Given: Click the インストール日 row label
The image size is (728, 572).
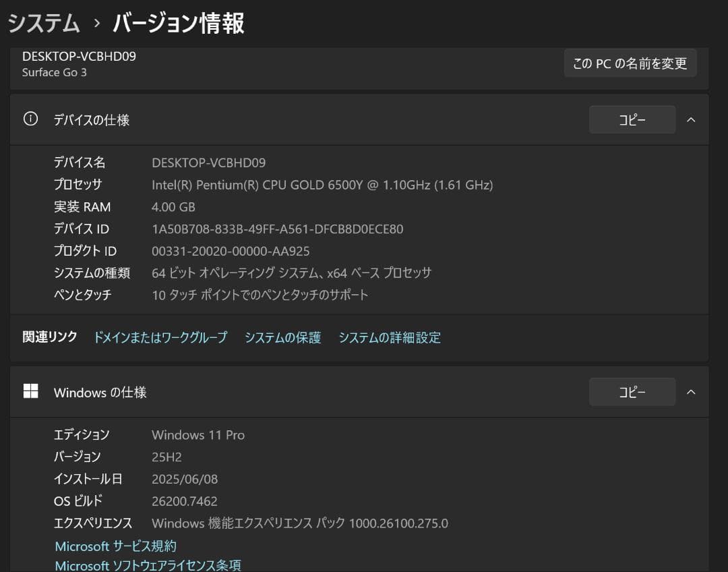Looking at the screenshot, I should pos(88,479).
